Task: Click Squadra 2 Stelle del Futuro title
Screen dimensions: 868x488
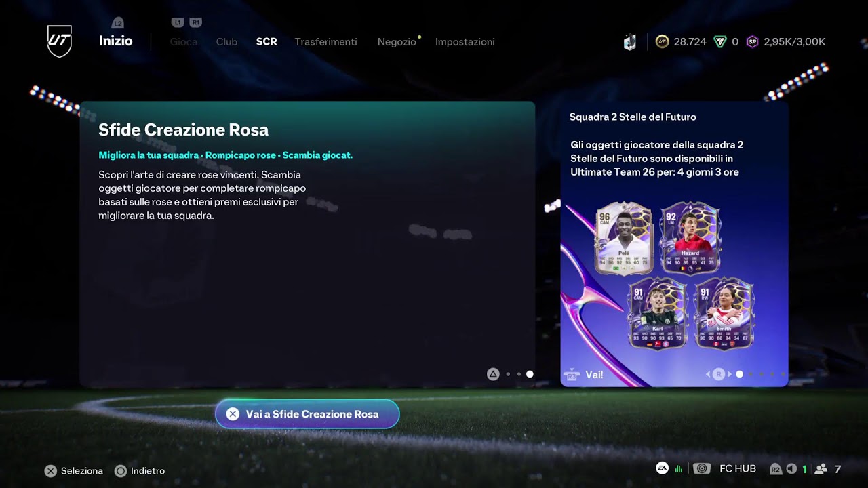Action: (633, 117)
